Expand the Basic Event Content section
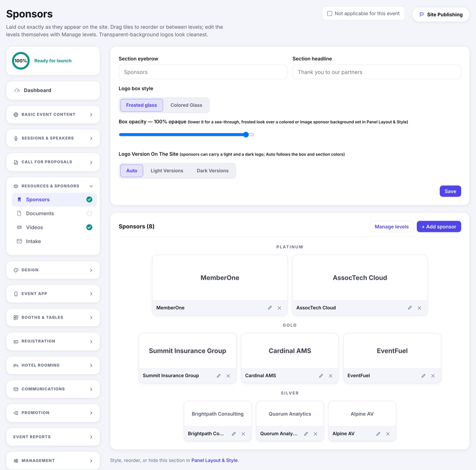This screenshot has width=476, height=470. [x=53, y=114]
